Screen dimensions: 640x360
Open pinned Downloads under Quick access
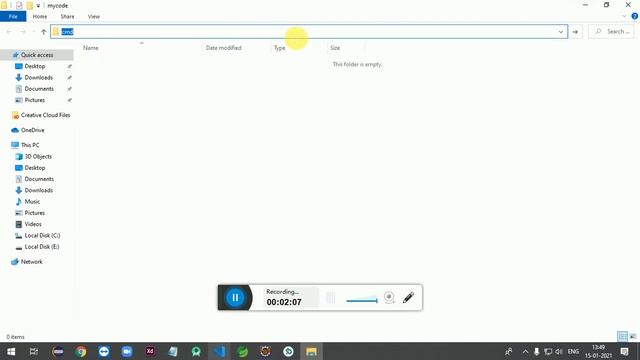[38, 78]
